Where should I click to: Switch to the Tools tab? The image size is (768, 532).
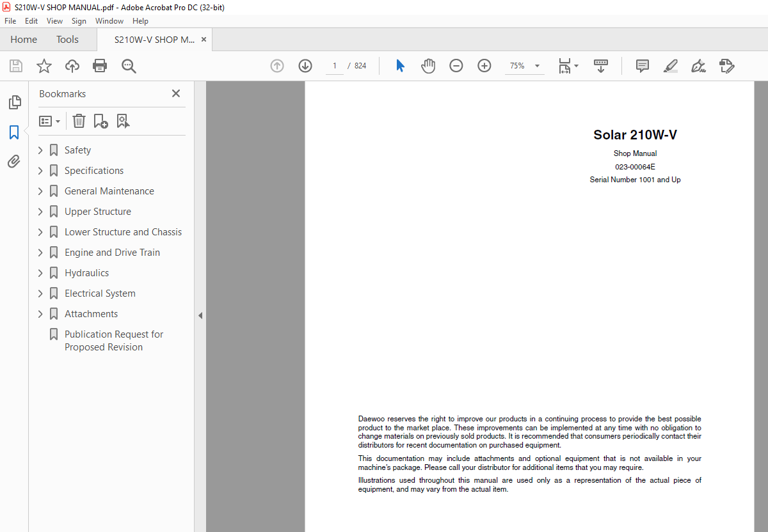(x=67, y=40)
